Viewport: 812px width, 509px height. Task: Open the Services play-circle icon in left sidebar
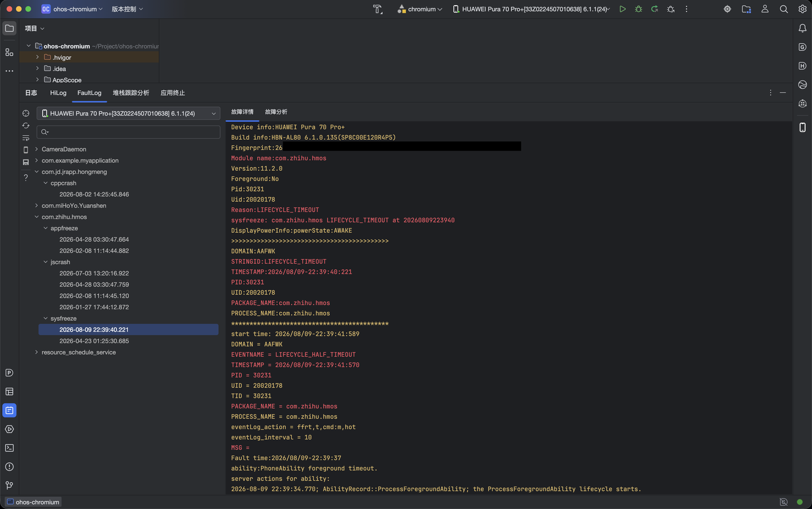[x=10, y=430]
